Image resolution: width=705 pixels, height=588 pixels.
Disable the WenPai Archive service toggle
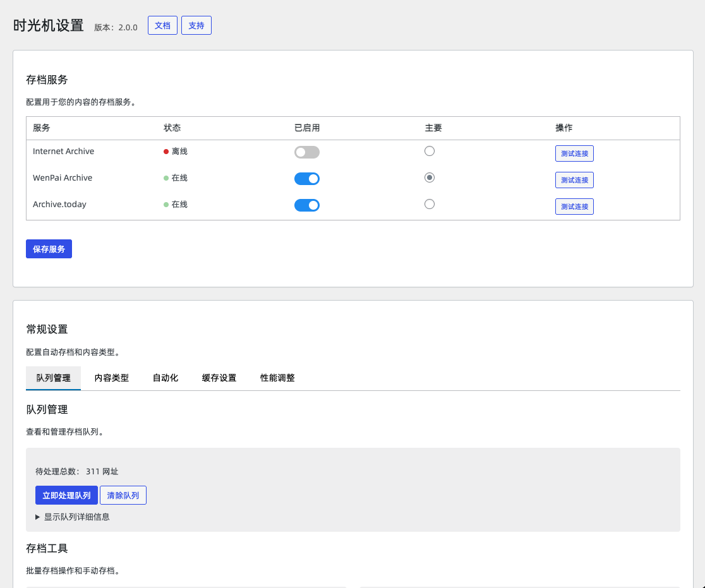tap(306, 179)
